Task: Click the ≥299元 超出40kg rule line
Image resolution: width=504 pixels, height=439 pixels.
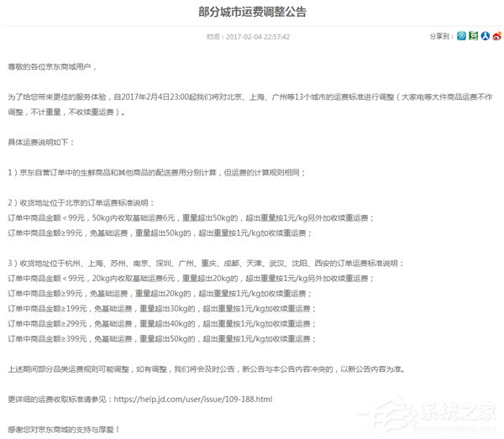Action: [x=162, y=324]
